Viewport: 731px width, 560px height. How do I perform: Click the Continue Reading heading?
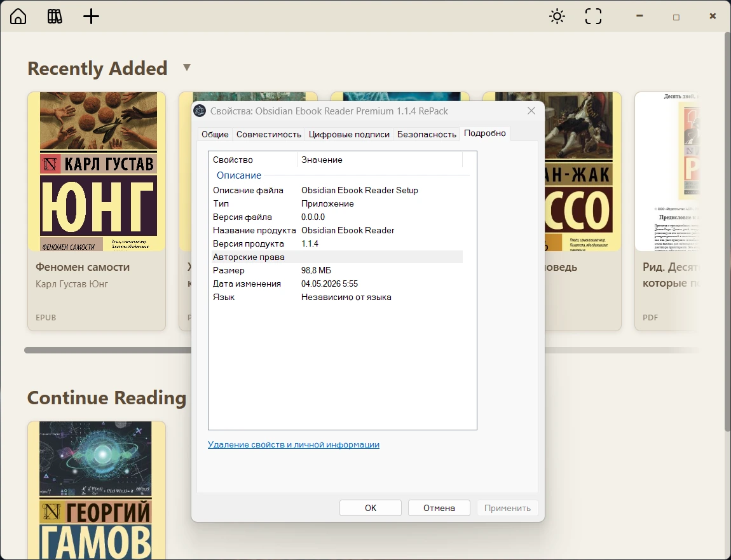click(x=107, y=398)
